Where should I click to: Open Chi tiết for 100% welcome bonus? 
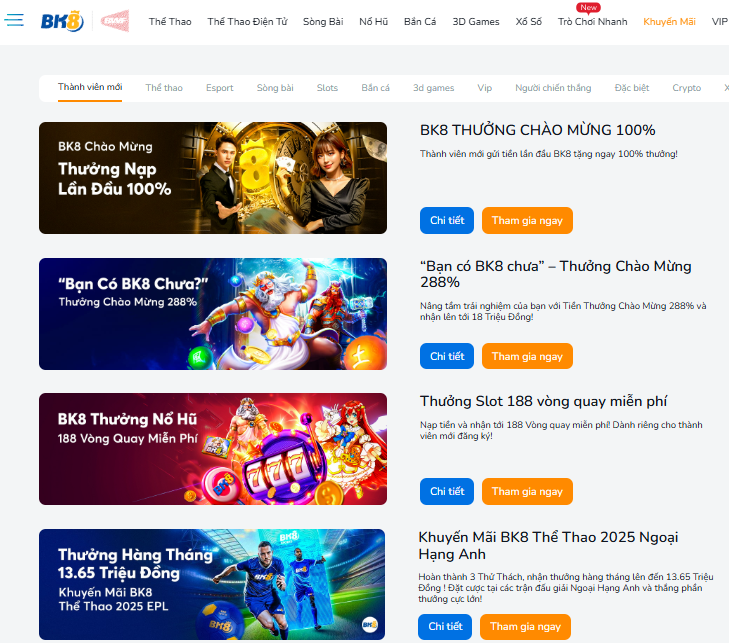[447, 220]
